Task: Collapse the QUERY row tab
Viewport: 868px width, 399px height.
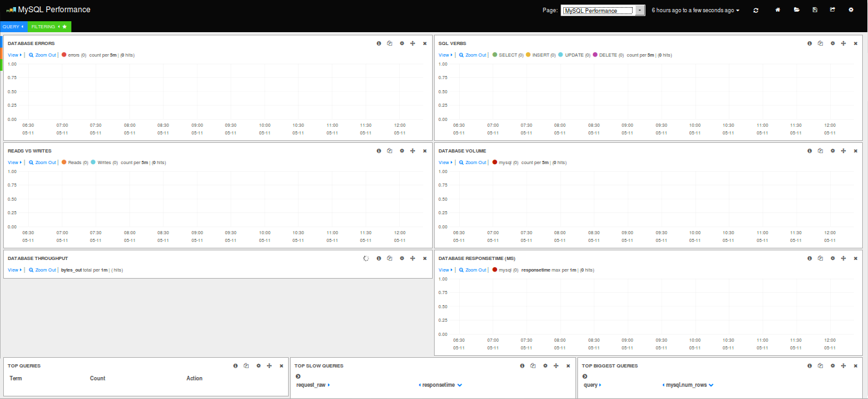Action: click(13, 26)
